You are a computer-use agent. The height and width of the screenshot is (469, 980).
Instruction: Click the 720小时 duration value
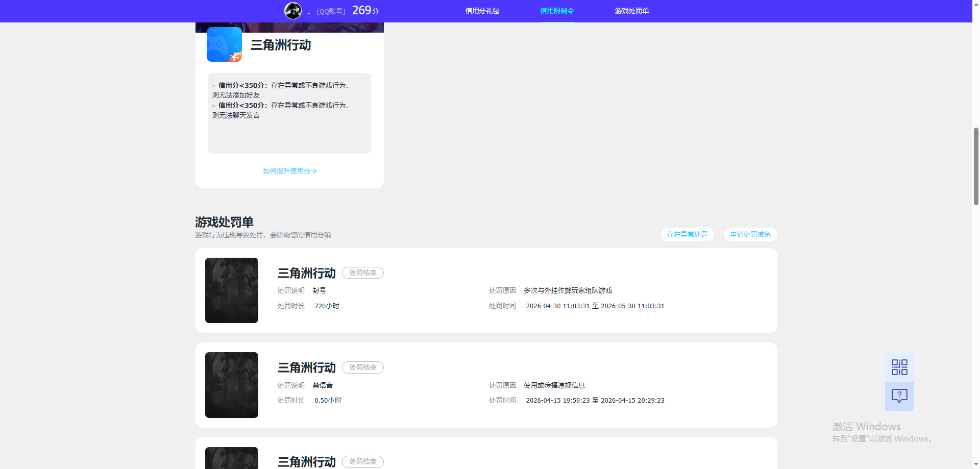click(327, 306)
